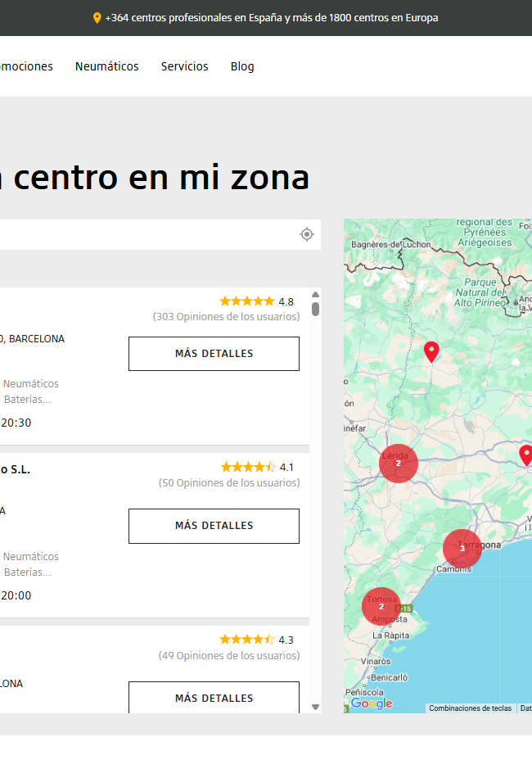Open the Lérida cluster marker showing 2
The height and width of the screenshot is (769, 532).
click(398, 463)
